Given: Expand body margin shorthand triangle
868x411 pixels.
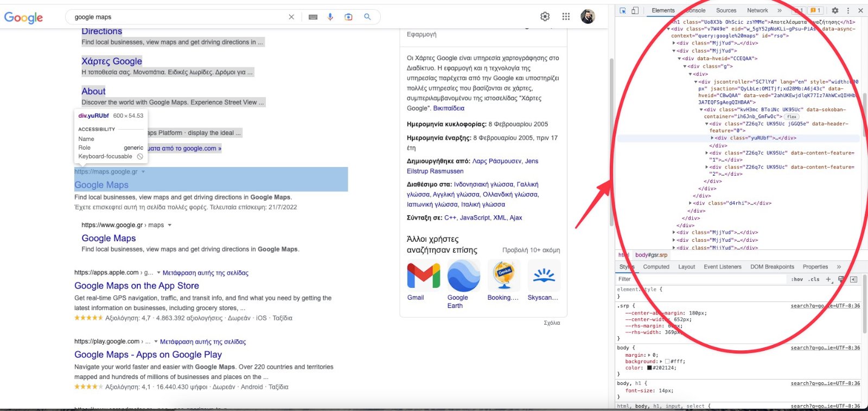Looking at the screenshot, I should tap(649, 355).
